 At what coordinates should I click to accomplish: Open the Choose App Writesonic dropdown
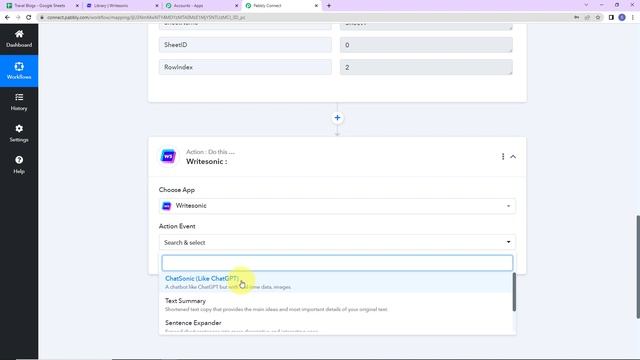click(x=337, y=206)
